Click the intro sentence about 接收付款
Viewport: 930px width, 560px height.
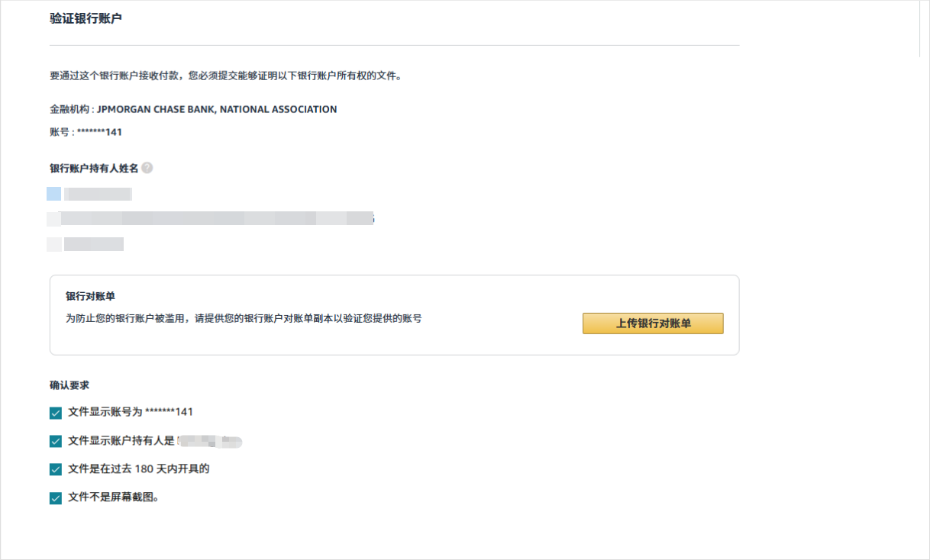pos(225,76)
